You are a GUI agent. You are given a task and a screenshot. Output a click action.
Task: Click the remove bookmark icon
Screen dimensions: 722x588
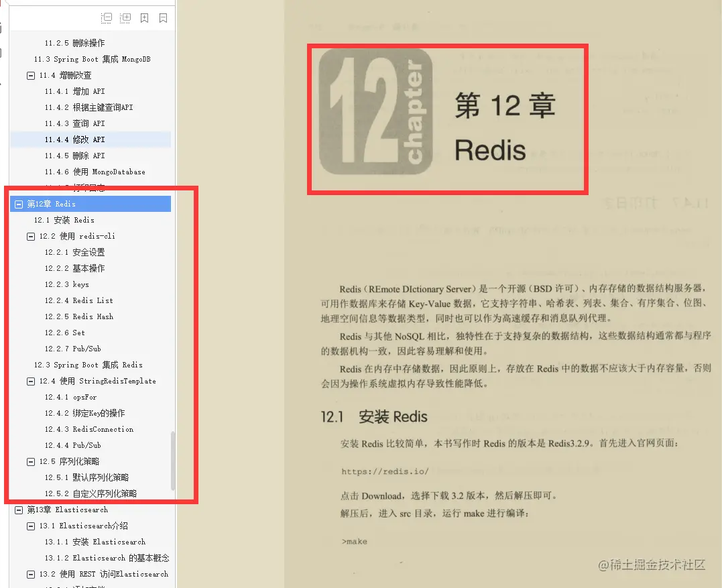click(x=163, y=18)
